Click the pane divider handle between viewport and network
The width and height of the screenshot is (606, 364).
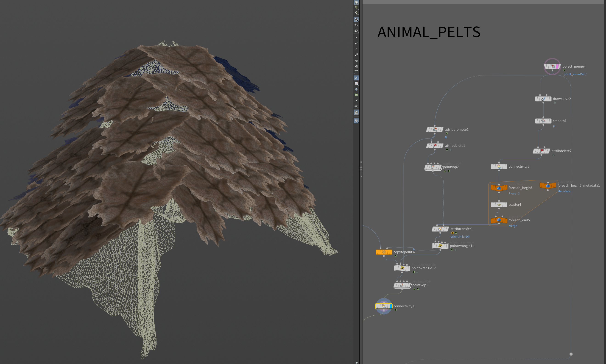click(x=361, y=169)
